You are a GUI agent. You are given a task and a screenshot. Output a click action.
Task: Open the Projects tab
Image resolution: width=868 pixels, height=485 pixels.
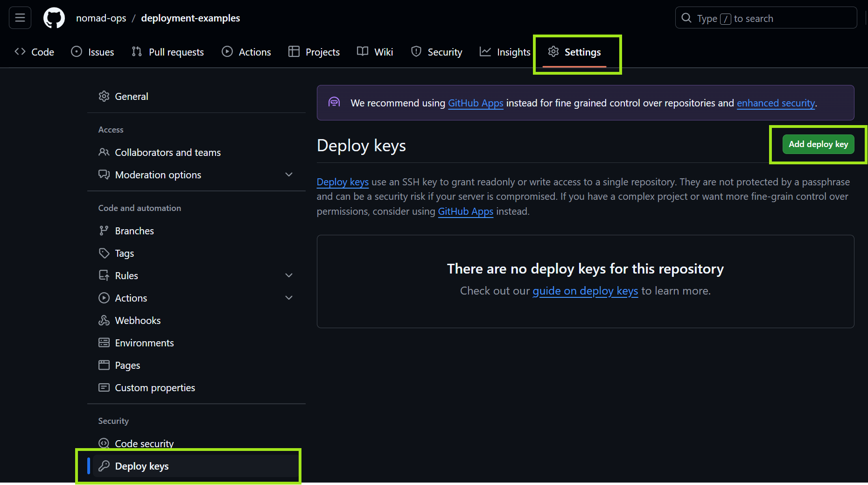[314, 52]
